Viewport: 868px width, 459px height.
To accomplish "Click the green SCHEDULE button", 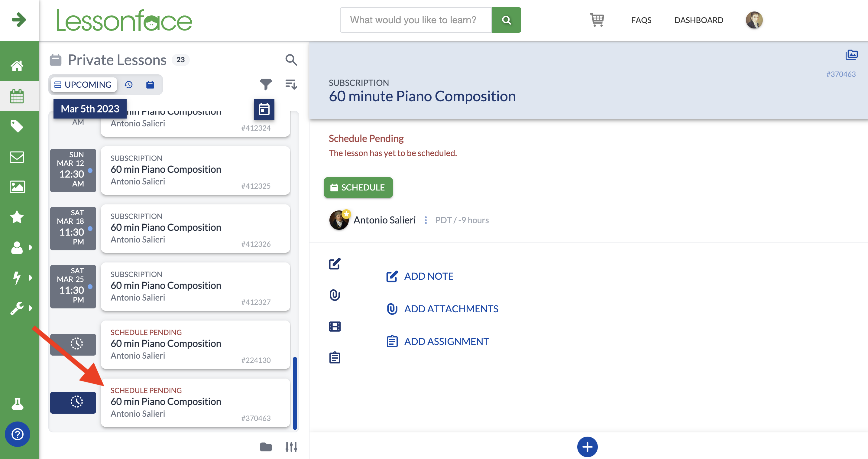I will (358, 187).
